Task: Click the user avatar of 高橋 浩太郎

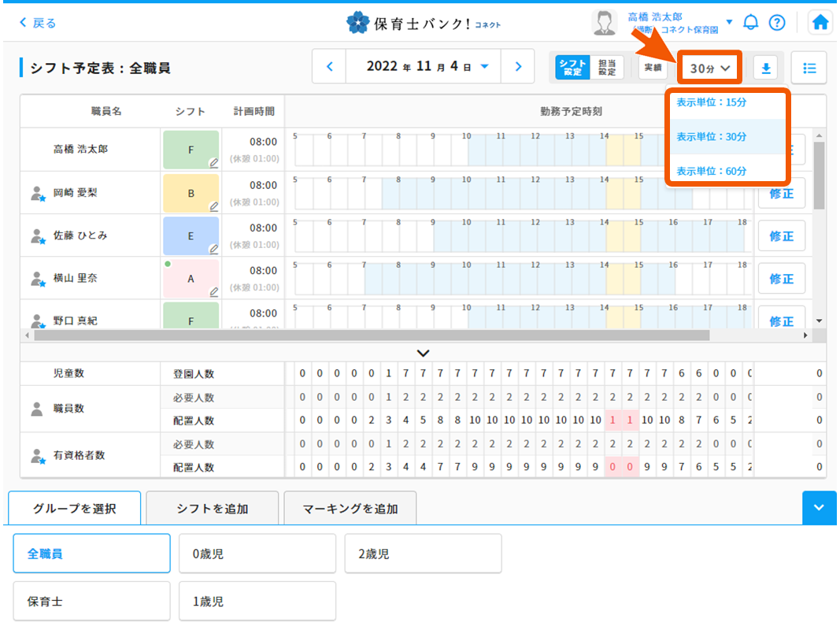Action: click(605, 22)
